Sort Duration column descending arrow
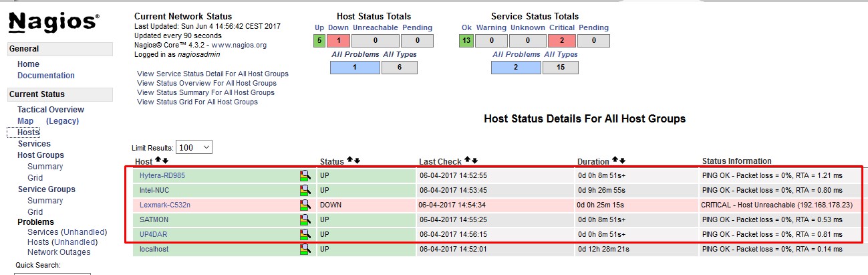Viewport: 868px width, 275px height. pyautogui.click(x=623, y=161)
